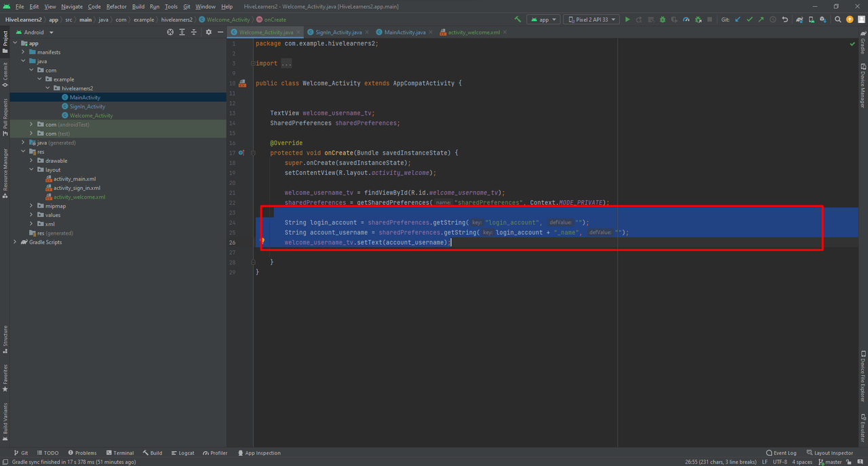
Task: Open the Terminal tool window
Action: click(119, 453)
